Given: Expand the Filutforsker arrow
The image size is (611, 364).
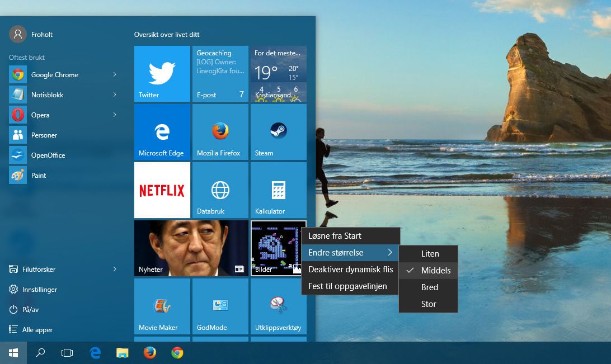Looking at the screenshot, I should pos(115,270).
